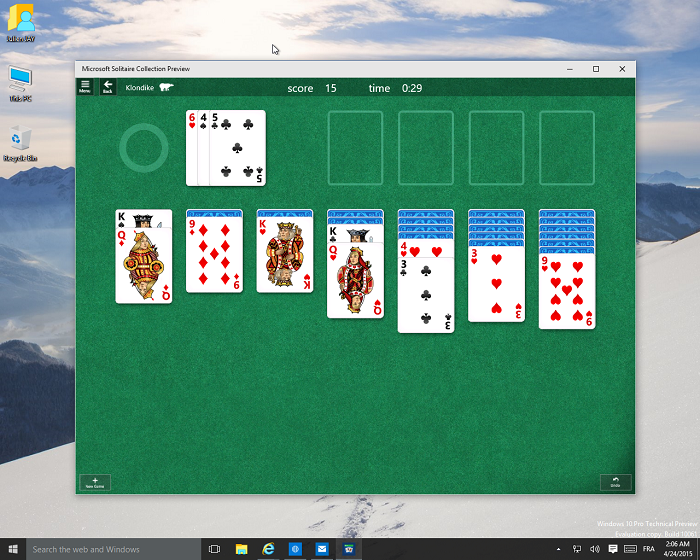The image size is (700, 560).
Task: Click the King of clubs card
Action: [355, 234]
